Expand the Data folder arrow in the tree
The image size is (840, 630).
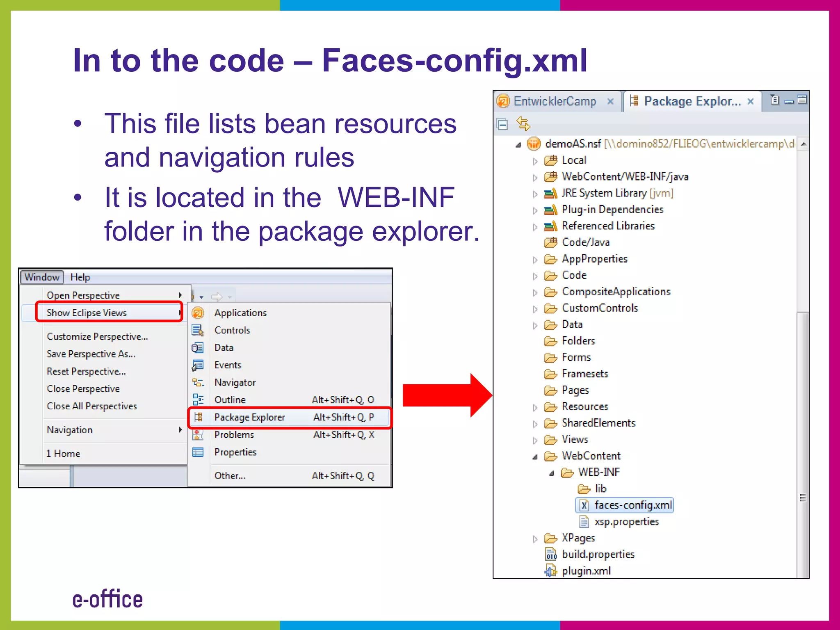tap(535, 325)
